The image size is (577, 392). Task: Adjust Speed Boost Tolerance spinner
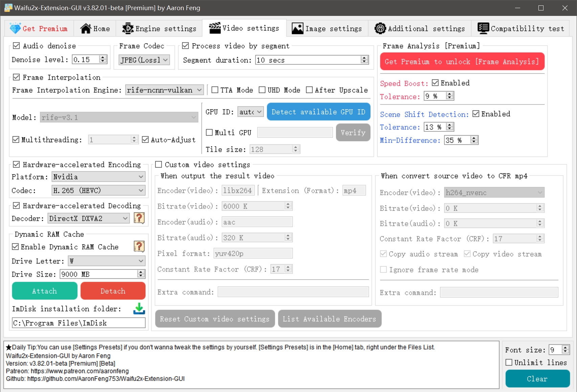click(x=439, y=96)
